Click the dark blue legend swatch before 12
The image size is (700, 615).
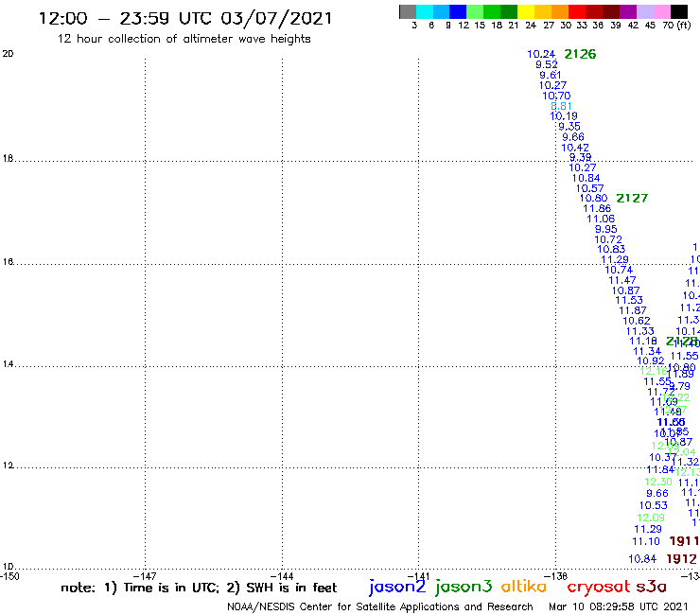tap(458, 11)
